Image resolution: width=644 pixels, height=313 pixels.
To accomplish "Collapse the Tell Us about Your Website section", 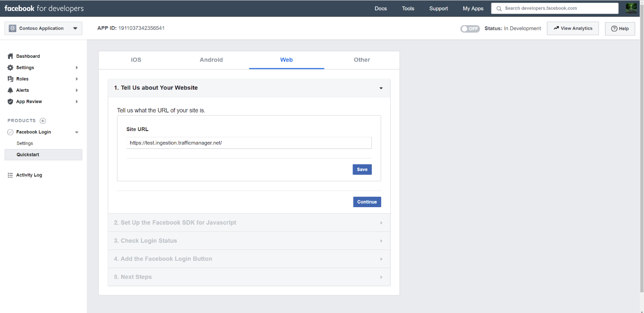I will coord(249,88).
